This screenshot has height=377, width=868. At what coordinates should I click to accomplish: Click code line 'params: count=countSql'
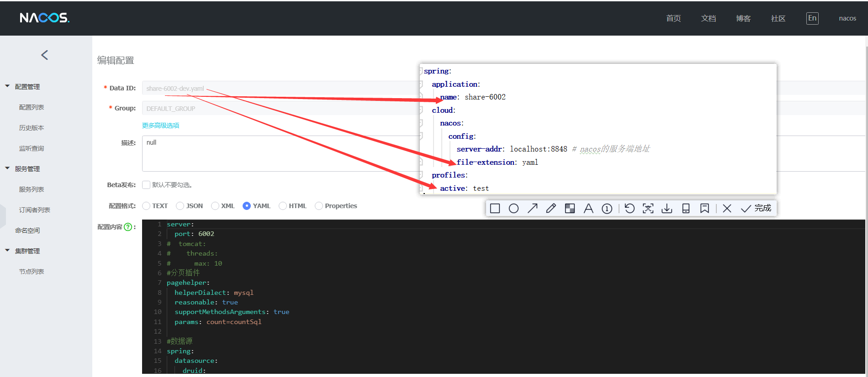pos(218,322)
